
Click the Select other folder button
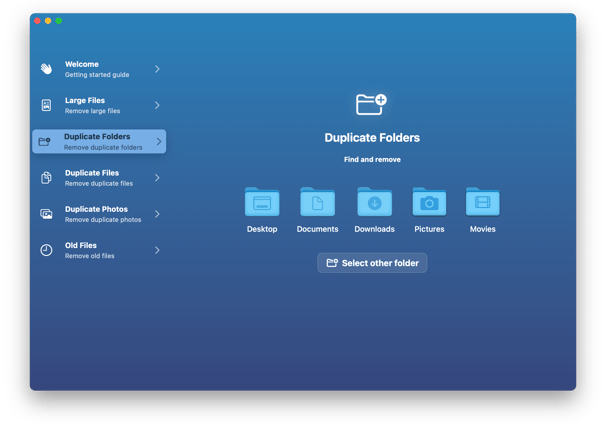(x=372, y=263)
